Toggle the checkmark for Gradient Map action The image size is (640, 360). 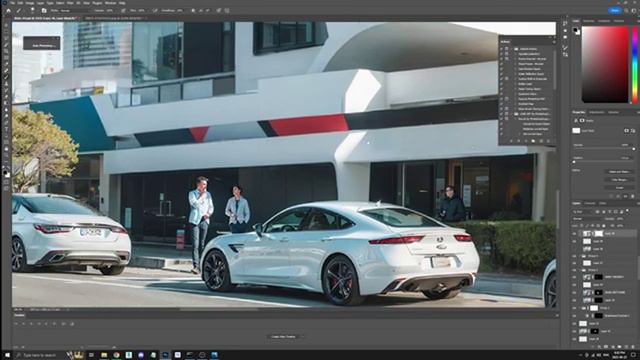pos(502,104)
